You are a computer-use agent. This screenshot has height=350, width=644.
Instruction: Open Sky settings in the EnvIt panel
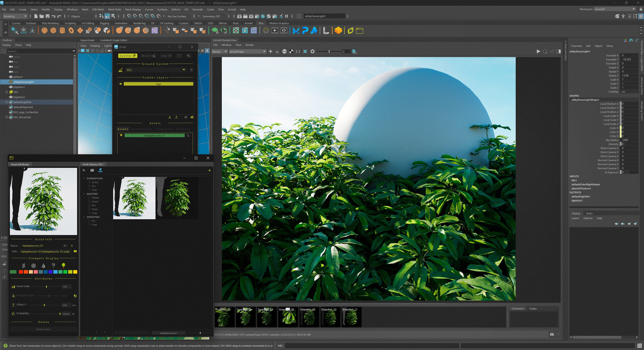click(x=166, y=56)
